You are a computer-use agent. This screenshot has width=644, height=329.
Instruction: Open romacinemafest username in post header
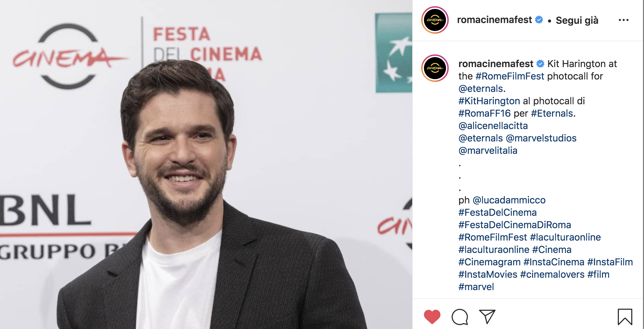[x=494, y=20]
